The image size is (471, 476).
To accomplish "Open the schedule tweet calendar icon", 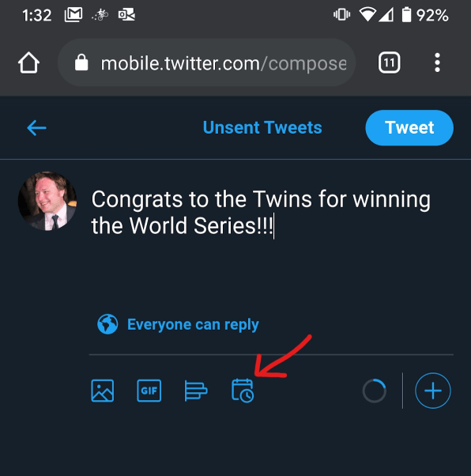I will tap(243, 391).
